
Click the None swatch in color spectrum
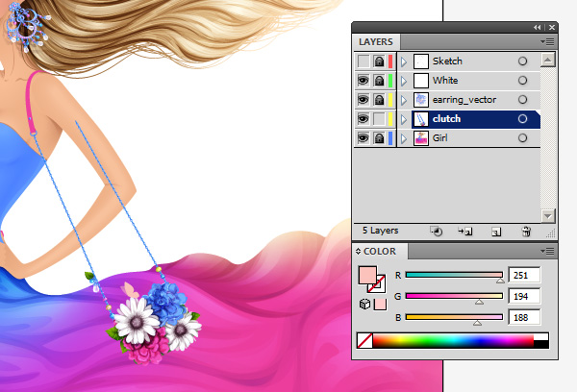[364, 340]
